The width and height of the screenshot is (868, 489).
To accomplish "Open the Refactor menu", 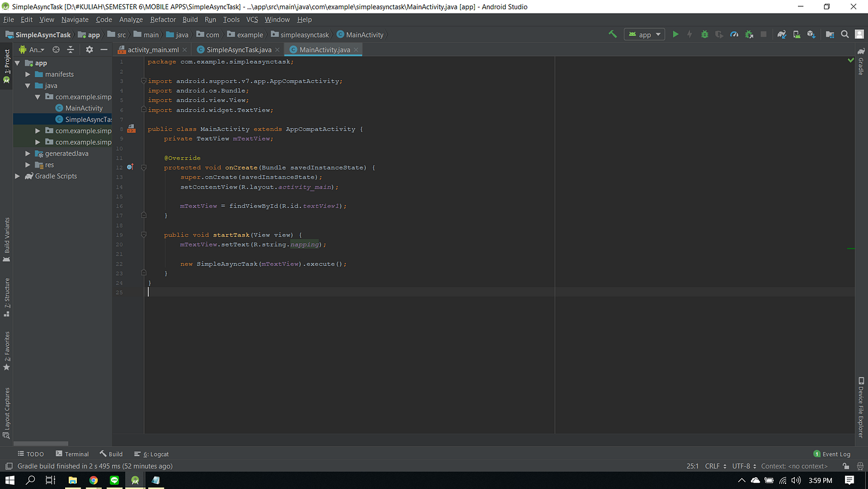I will [x=163, y=19].
